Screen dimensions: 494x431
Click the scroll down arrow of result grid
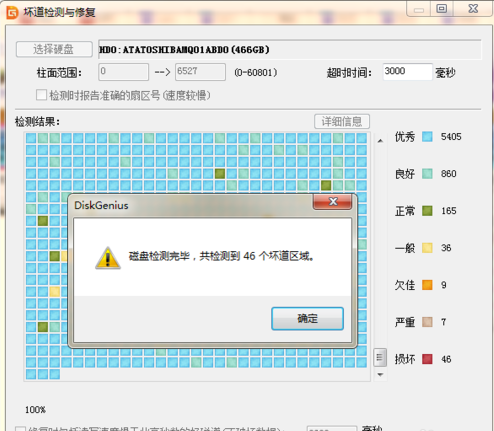click(380, 375)
